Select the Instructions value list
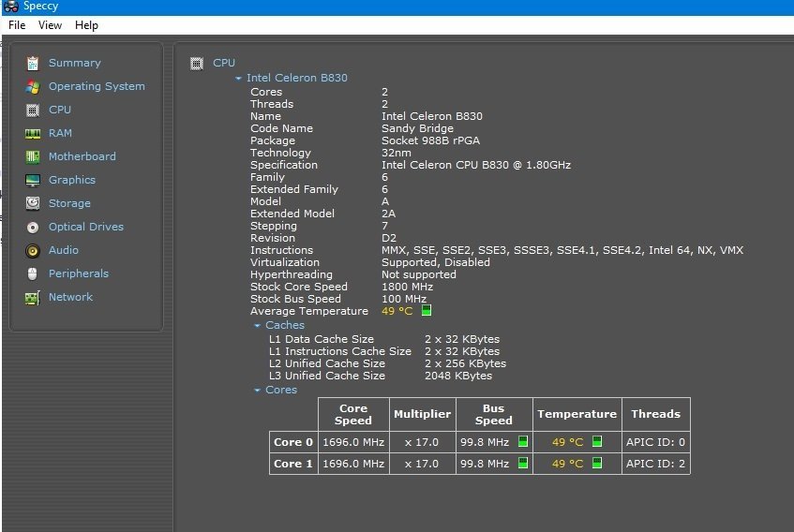Image resolution: width=794 pixels, height=532 pixels. 562,250
